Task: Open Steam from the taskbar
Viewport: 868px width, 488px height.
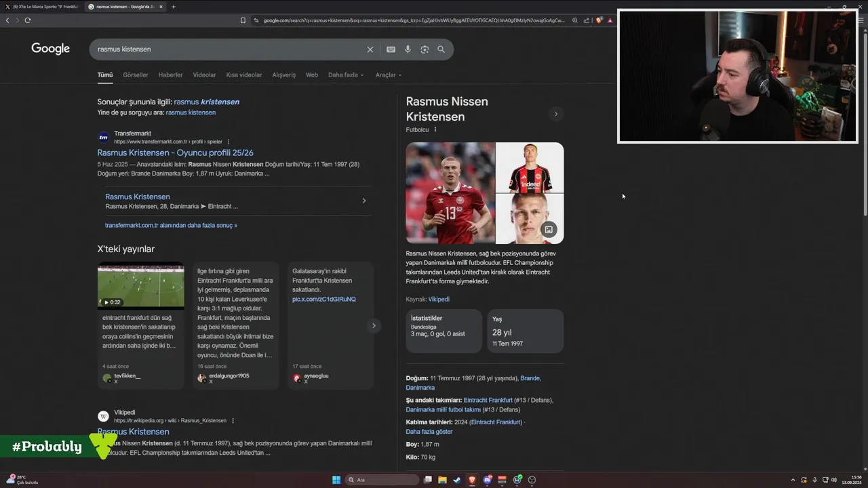Action: tap(457, 480)
